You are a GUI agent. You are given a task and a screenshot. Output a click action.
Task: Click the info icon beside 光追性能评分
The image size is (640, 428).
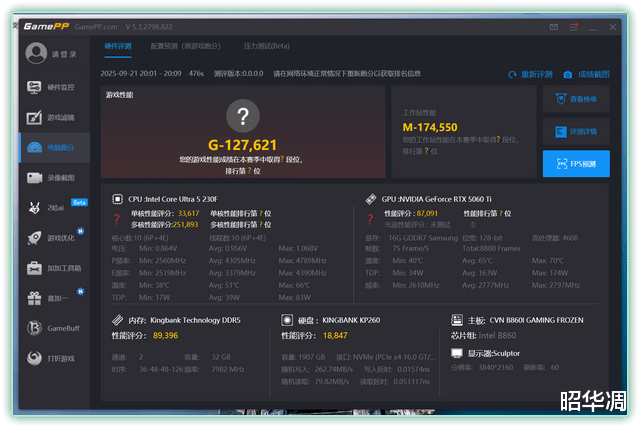473,224
